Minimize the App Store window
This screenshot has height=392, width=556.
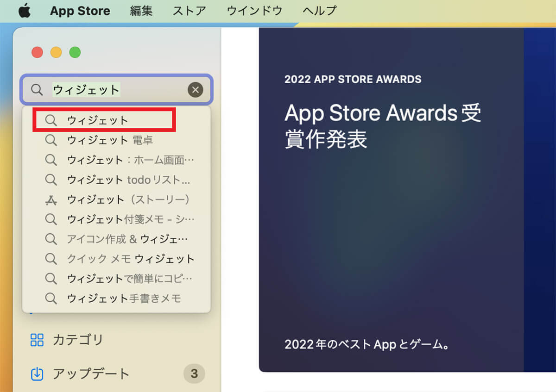(56, 52)
